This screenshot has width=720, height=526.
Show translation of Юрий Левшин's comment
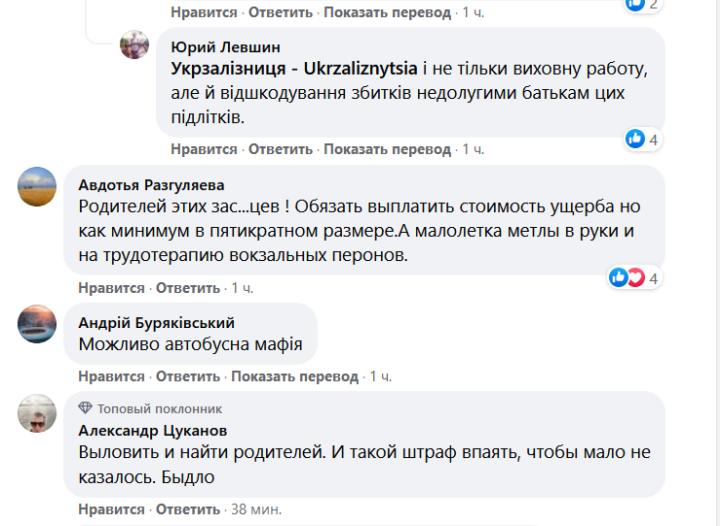tap(387, 149)
